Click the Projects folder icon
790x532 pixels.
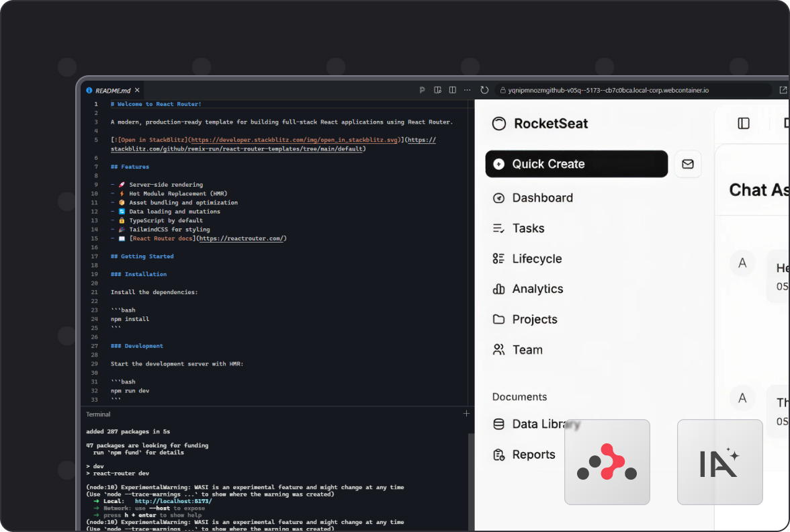click(x=498, y=320)
